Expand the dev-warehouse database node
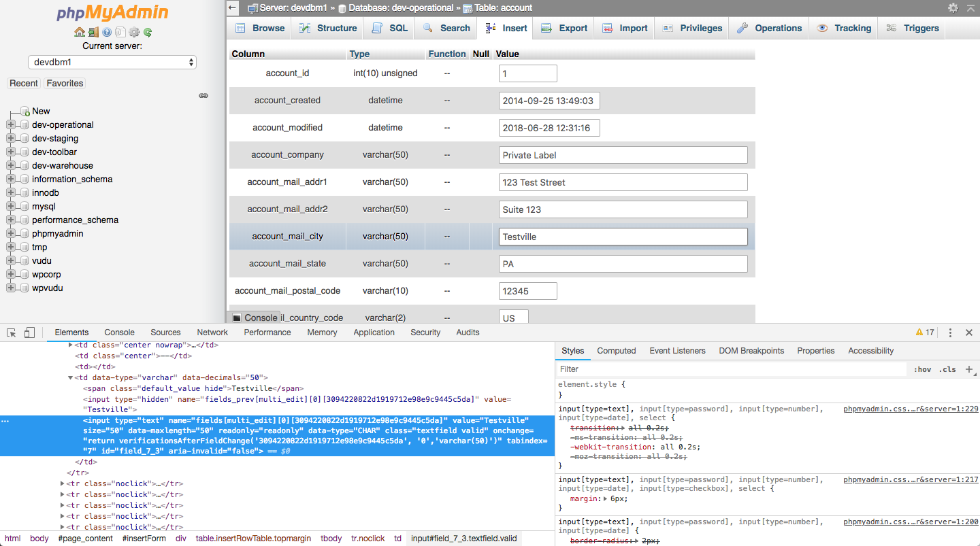The height and width of the screenshot is (546, 980). (11, 166)
